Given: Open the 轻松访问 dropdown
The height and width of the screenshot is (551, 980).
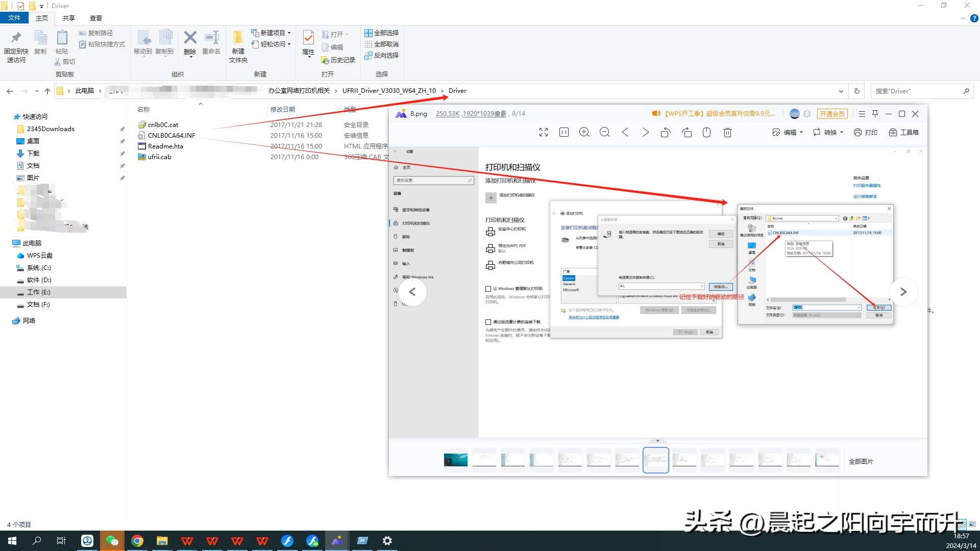Looking at the screenshot, I should (x=271, y=44).
